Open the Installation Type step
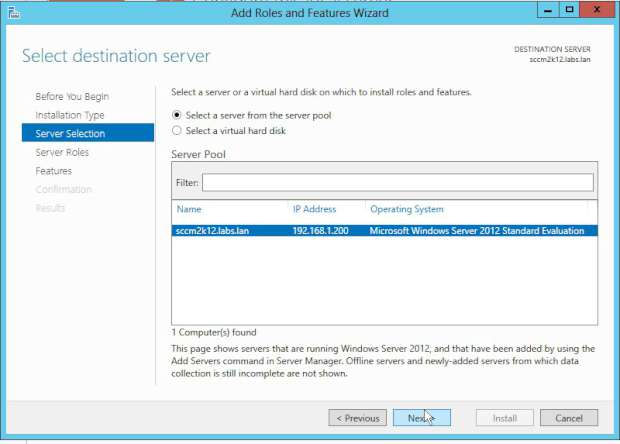Image resolution: width=620 pixels, height=444 pixels. click(70, 115)
